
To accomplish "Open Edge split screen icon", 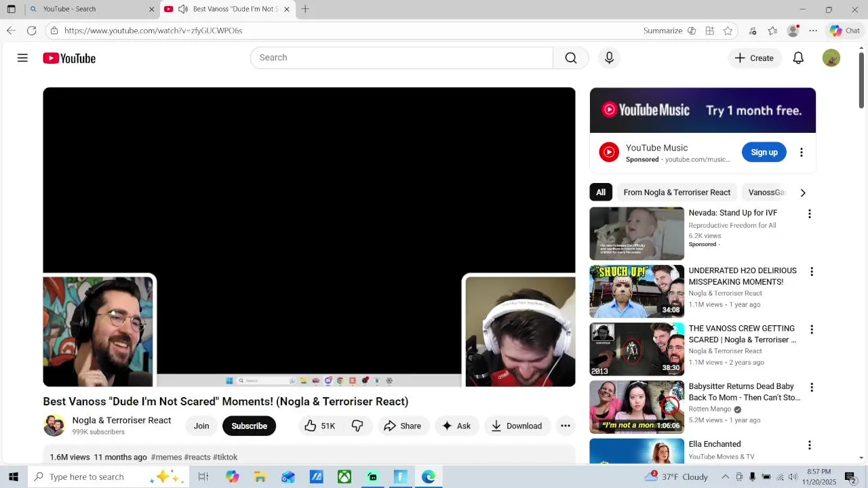I will pos(709,30).
